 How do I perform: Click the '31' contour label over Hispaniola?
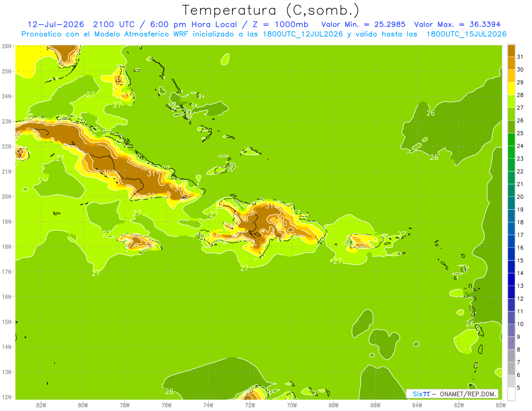coord(270,205)
